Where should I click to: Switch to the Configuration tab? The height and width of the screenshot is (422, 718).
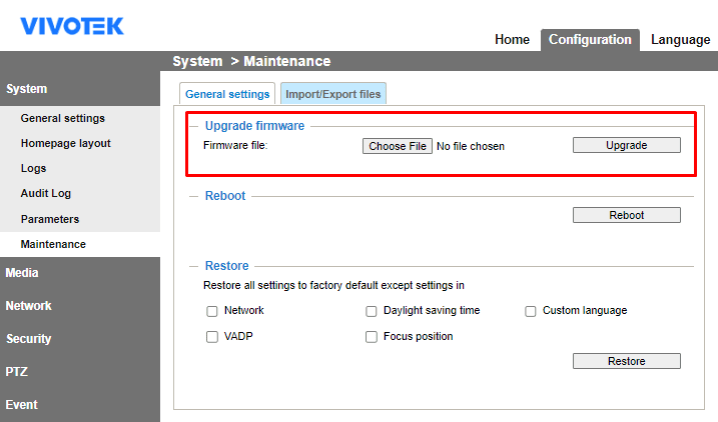590,40
